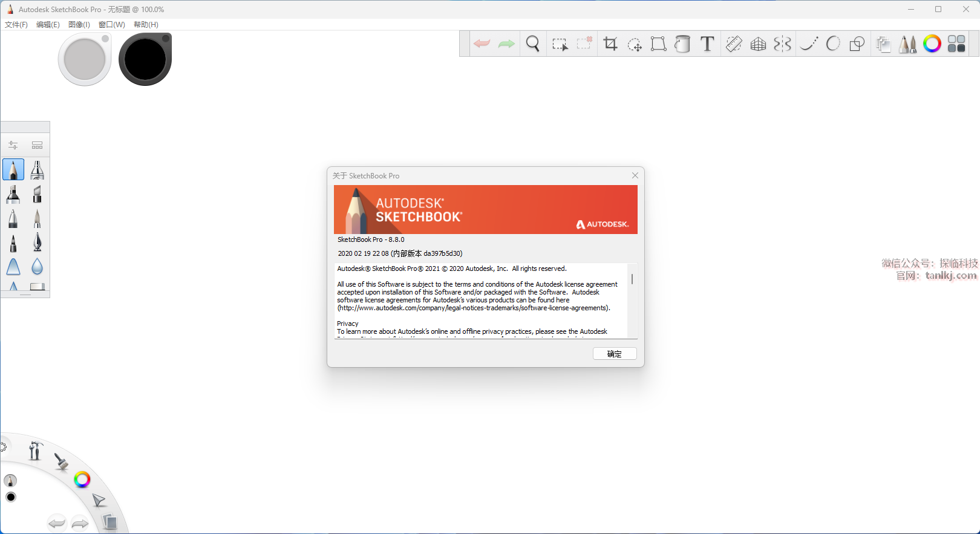Toggle the Color Editor wheel in toolbar
Screen dimensions: 980x534
tap(932, 44)
